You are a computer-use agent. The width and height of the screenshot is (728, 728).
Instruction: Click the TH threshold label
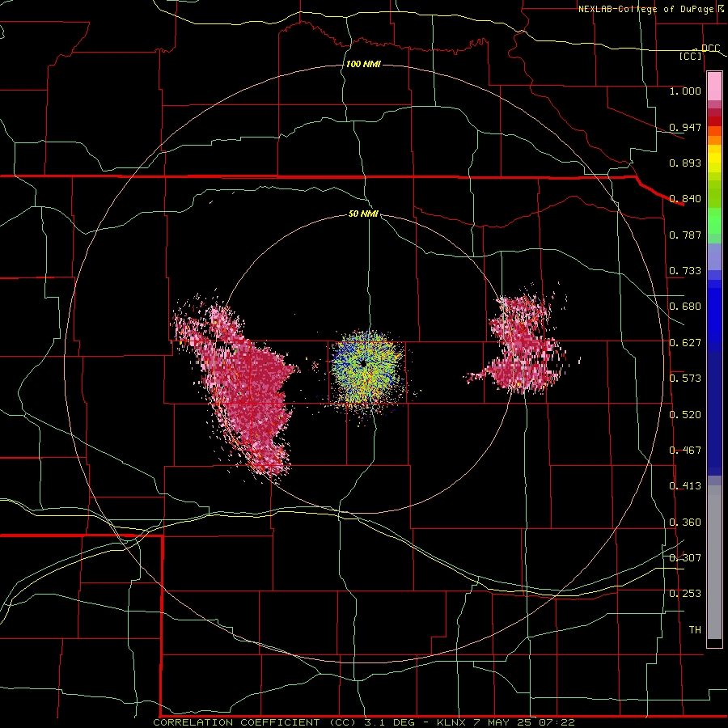695,630
